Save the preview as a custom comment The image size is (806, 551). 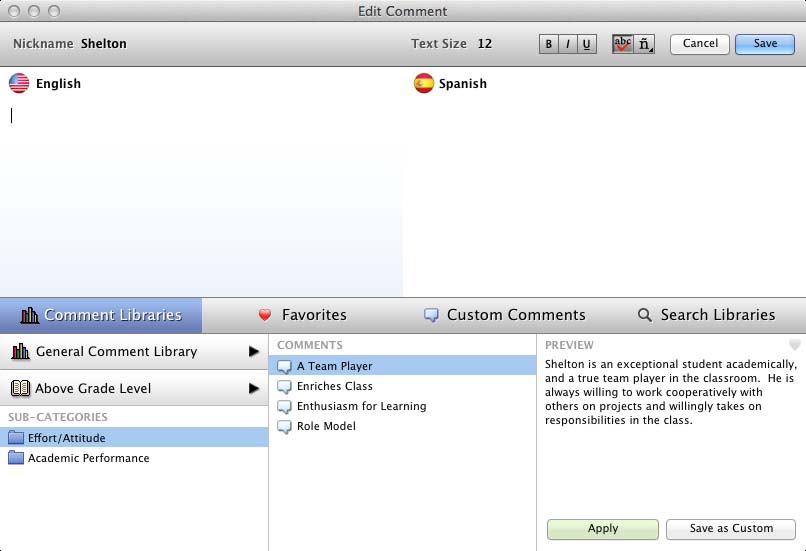731,529
